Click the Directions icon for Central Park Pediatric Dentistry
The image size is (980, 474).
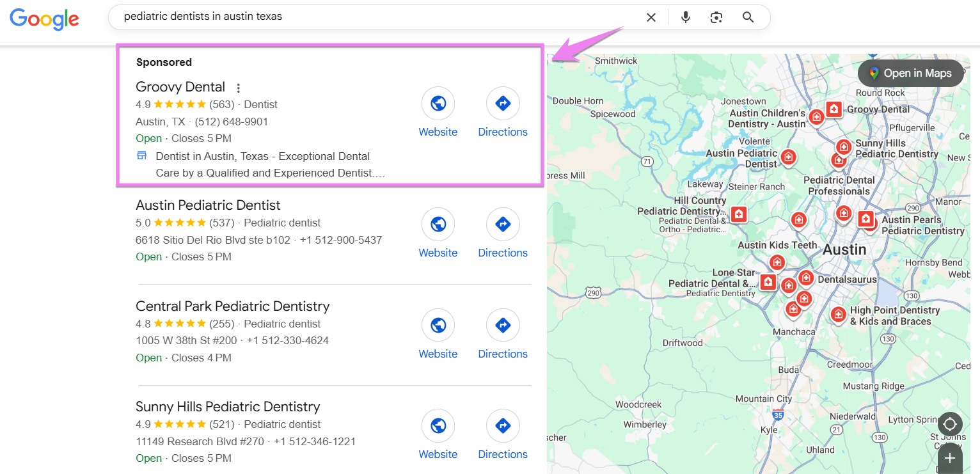pos(503,325)
